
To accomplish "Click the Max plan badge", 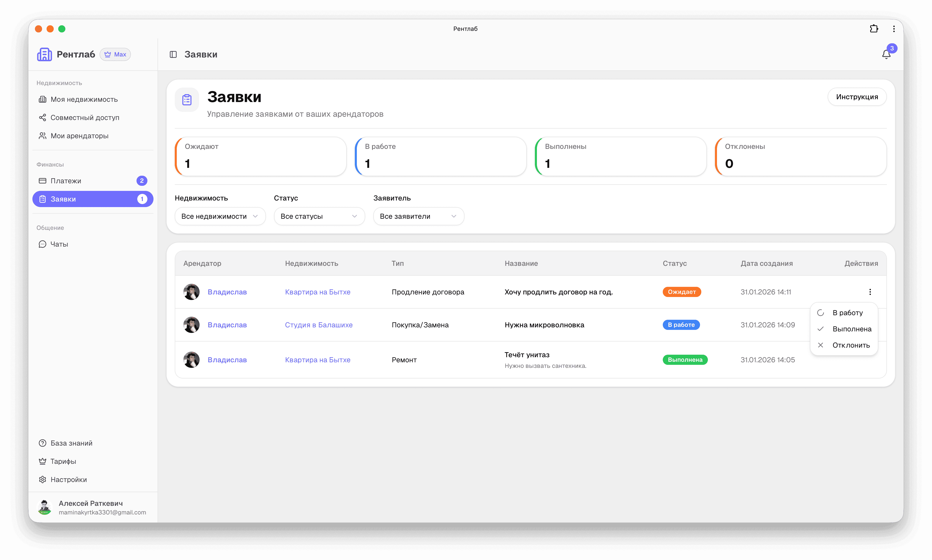I will pyautogui.click(x=115, y=54).
